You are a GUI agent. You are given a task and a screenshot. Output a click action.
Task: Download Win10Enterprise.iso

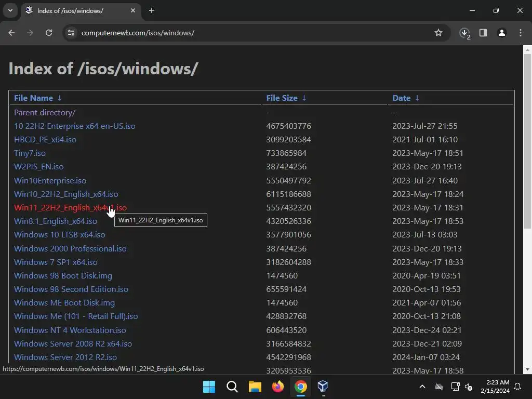click(x=50, y=180)
